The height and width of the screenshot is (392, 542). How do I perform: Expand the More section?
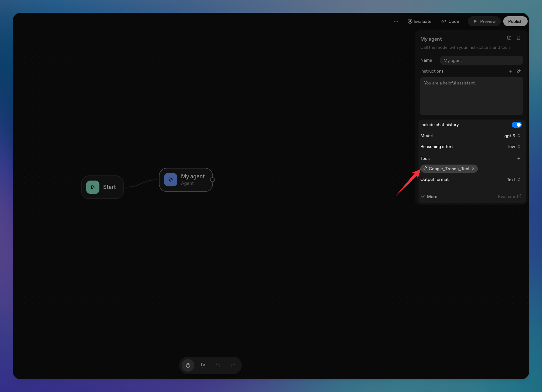(429, 196)
